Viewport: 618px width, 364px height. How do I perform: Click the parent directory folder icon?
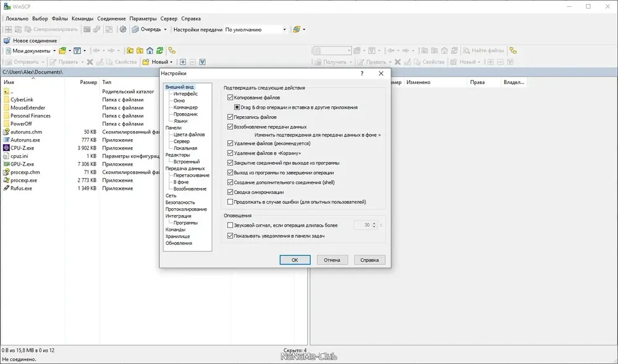click(130, 51)
